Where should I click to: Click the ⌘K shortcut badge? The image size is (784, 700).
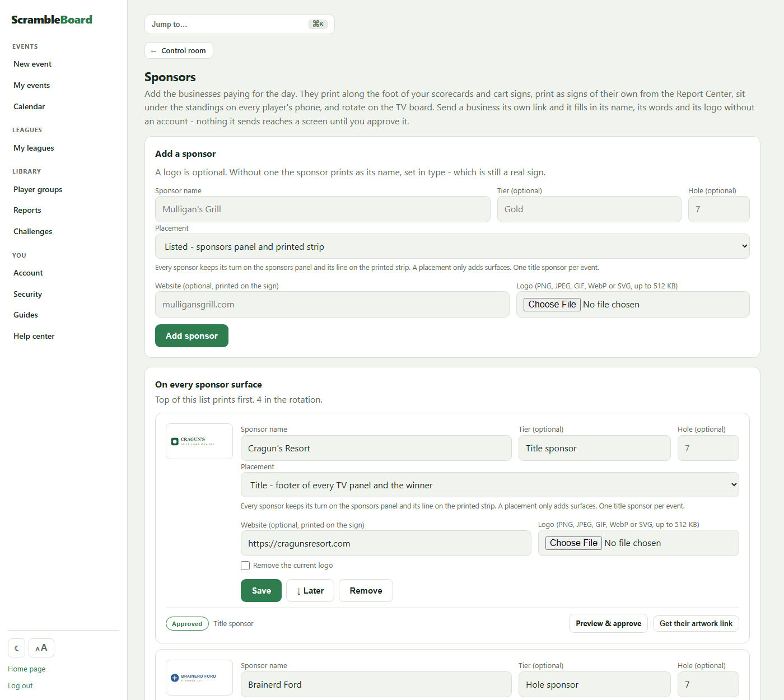[x=318, y=24]
